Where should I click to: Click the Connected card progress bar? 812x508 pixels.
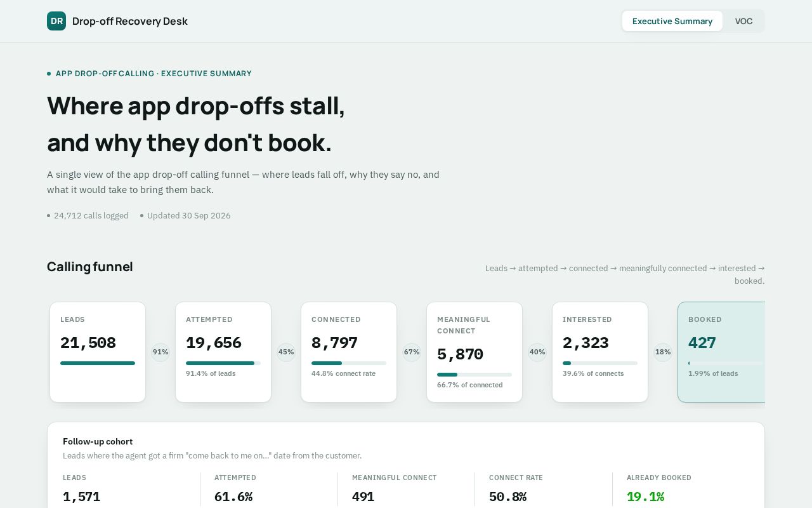point(349,363)
